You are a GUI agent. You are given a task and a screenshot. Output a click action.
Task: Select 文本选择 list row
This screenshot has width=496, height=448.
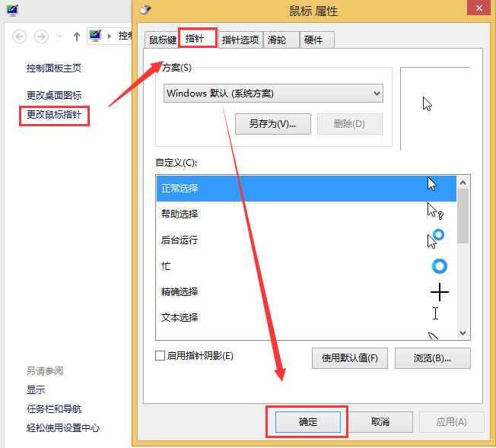[x=307, y=318]
